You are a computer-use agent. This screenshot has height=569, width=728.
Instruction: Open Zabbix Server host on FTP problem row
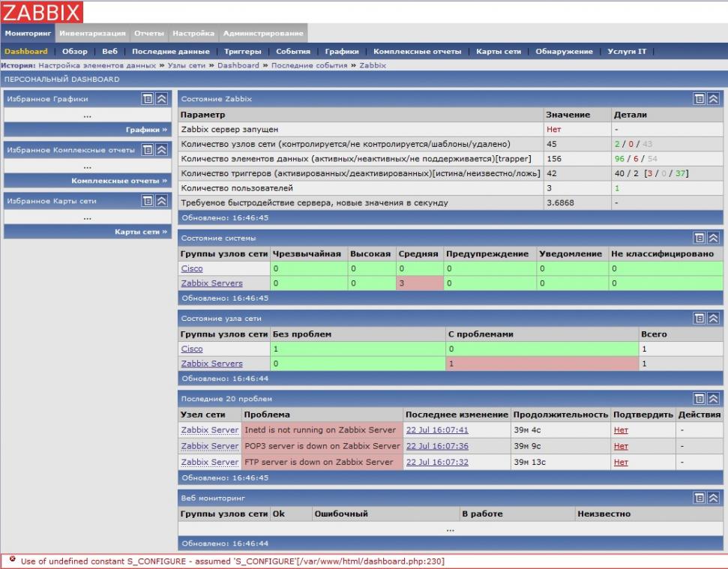coord(209,462)
